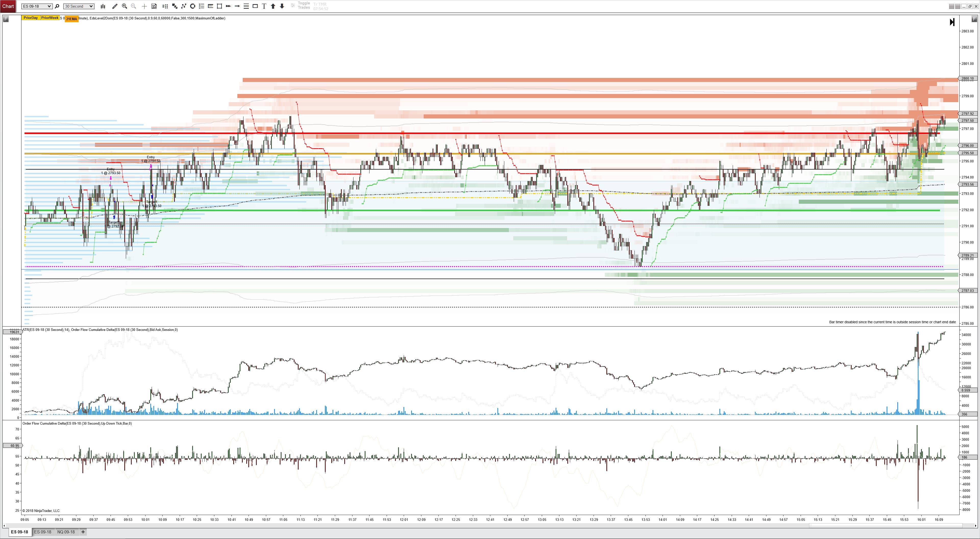
Task: Click the horizontal scrollbar left arrow
Action: [4, 526]
